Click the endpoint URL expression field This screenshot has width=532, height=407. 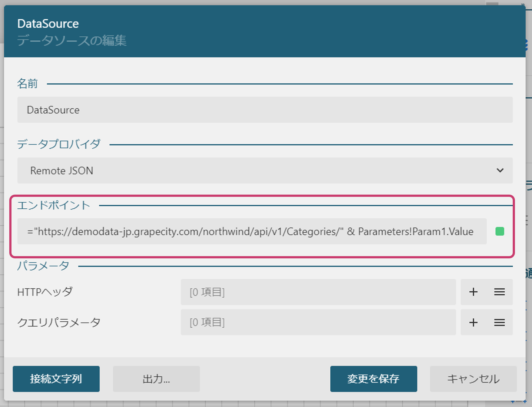pos(252,231)
